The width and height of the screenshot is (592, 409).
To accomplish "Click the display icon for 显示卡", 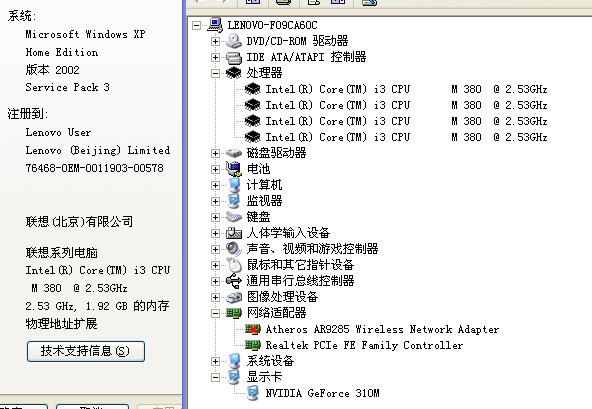I will click(x=234, y=377).
